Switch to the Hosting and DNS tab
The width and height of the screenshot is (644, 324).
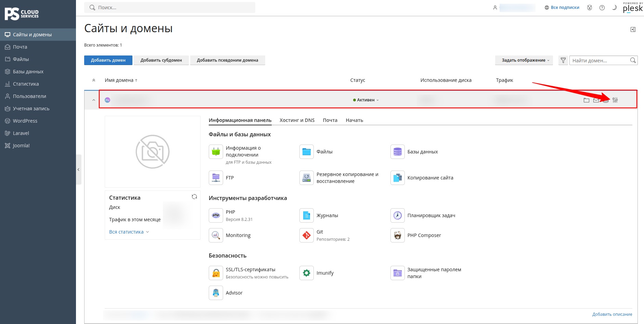pos(297,120)
